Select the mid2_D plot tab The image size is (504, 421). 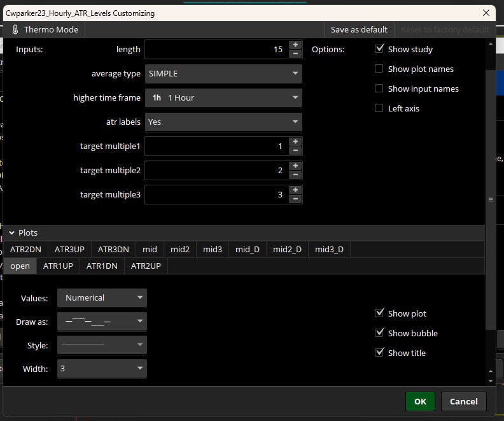point(287,249)
